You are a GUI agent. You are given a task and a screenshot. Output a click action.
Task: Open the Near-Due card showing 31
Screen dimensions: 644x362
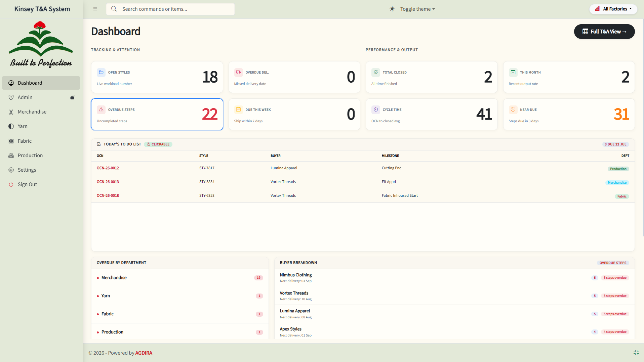[x=569, y=114]
